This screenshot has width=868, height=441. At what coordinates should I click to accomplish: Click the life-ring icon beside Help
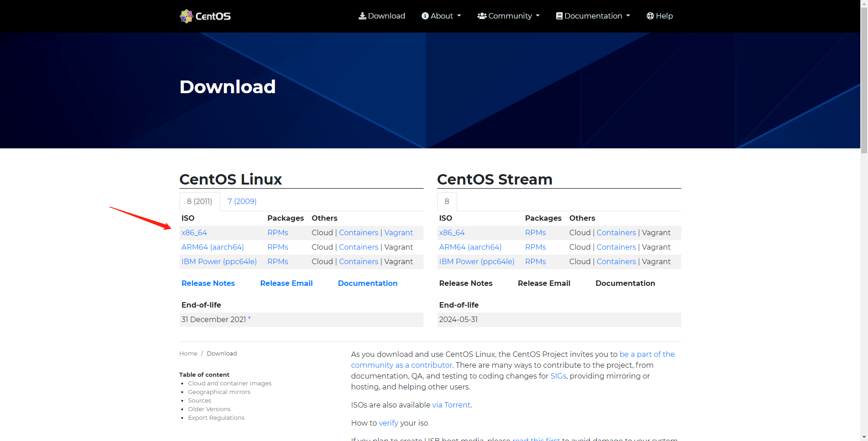(x=650, y=15)
